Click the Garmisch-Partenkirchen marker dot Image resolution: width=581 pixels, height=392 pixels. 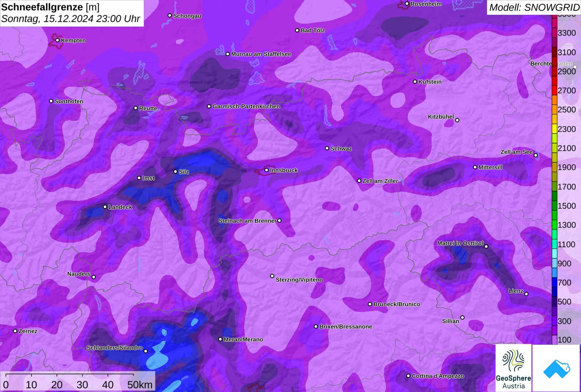pos(209,106)
